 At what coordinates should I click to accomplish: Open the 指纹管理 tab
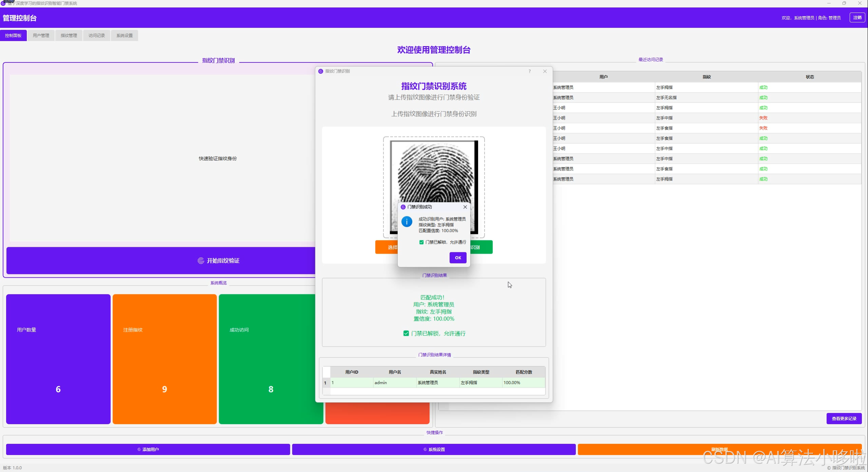click(69, 36)
